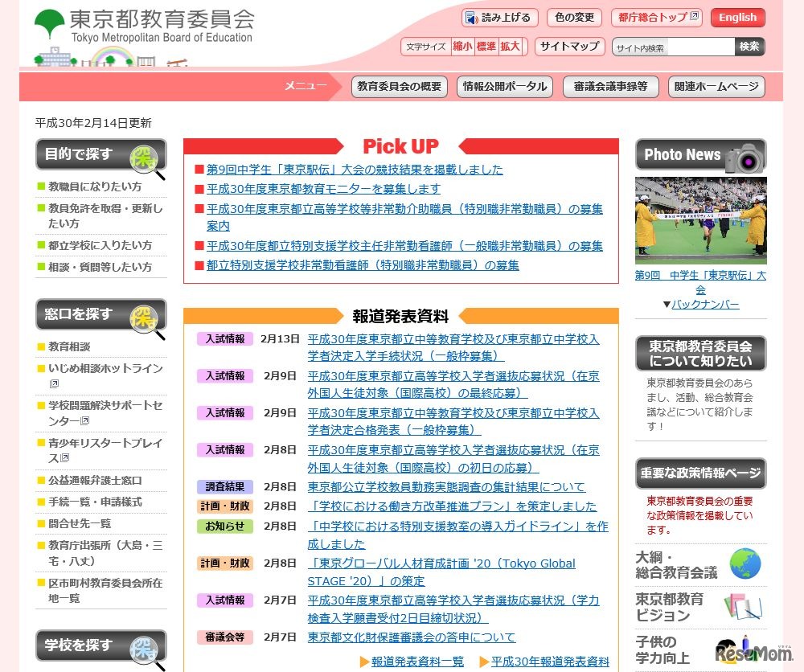
Task: Set text size to 標準
Action: pos(486,47)
